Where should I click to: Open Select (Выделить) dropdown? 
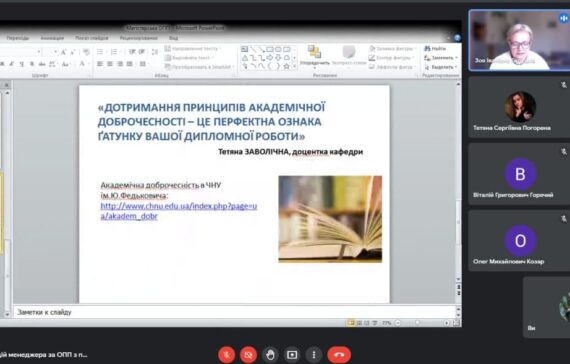click(x=441, y=67)
